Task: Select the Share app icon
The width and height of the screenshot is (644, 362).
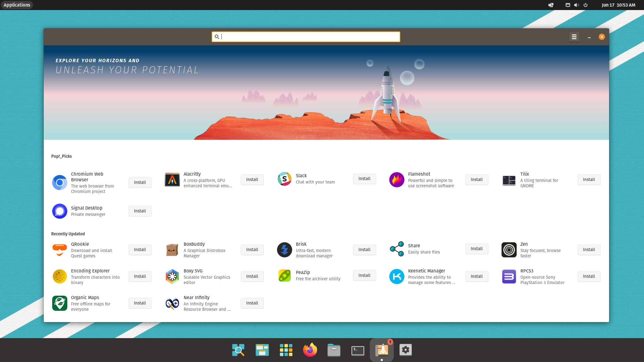Action: click(397, 249)
